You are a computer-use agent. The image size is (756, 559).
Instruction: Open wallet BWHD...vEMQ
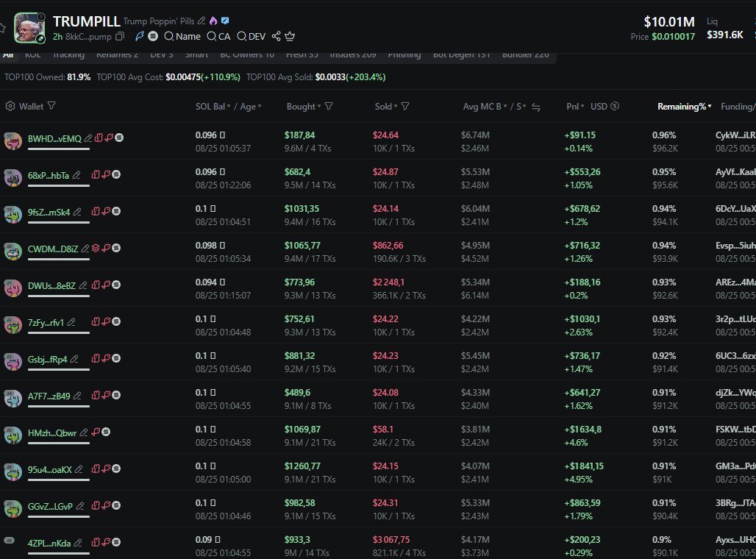[x=54, y=138]
